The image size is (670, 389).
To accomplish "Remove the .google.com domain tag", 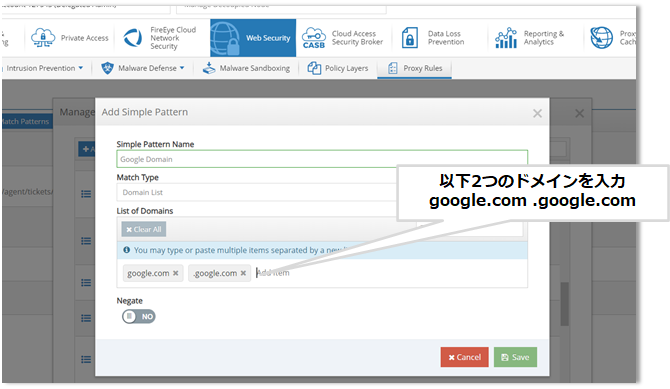I will (x=243, y=273).
